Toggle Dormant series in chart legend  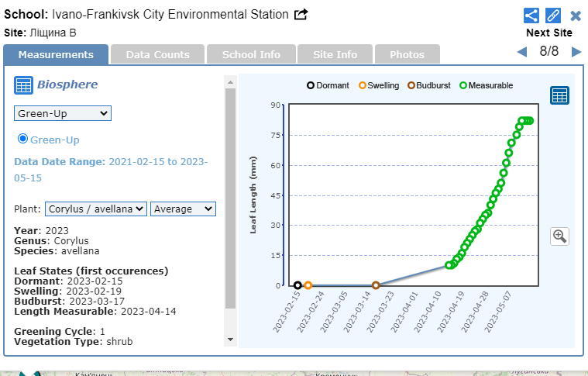[328, 85]
